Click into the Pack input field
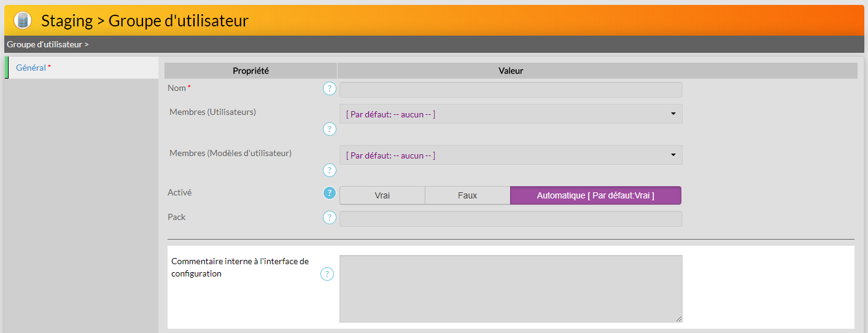868x333 pixels. point(510,219)
